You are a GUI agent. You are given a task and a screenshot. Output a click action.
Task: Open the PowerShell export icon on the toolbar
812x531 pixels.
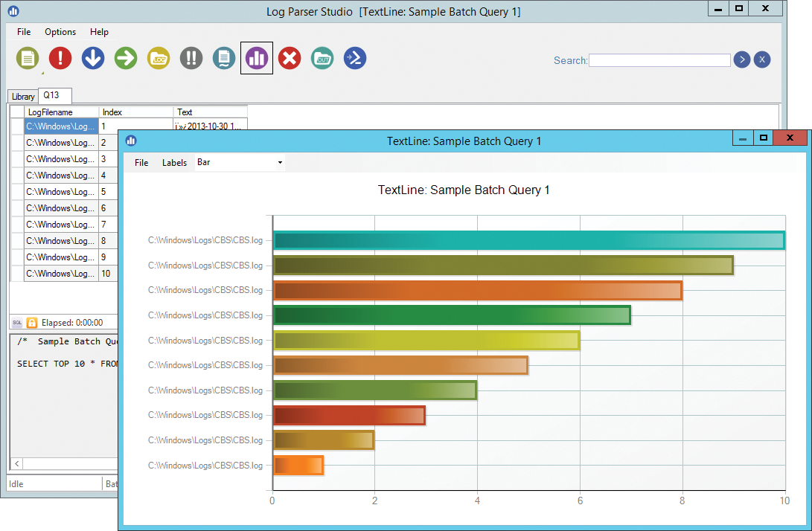click(355, 58)
